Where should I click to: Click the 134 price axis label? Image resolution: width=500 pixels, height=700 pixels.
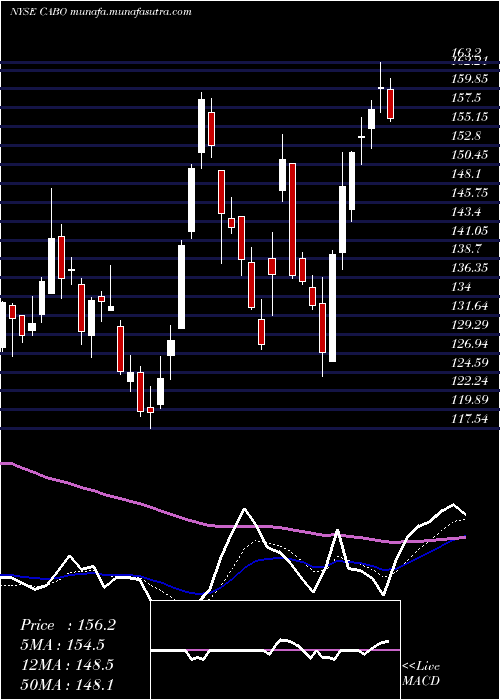[461, 287]
